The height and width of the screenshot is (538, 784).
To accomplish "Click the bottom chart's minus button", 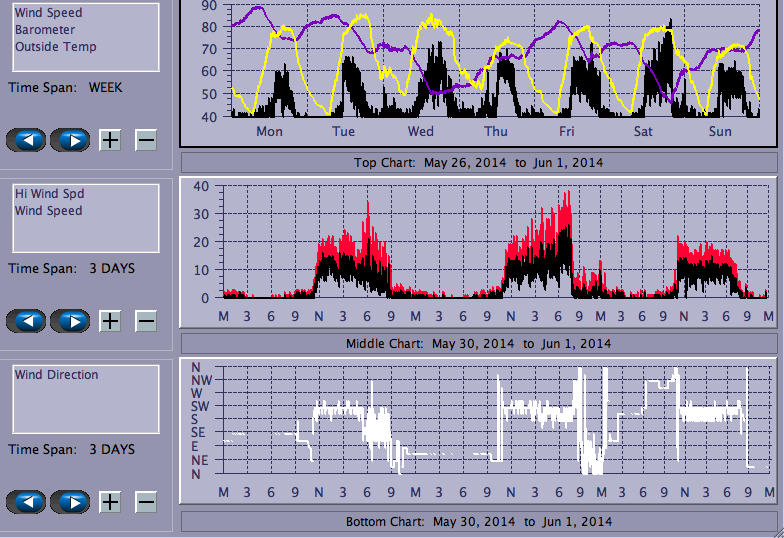I will coord(146,502).
